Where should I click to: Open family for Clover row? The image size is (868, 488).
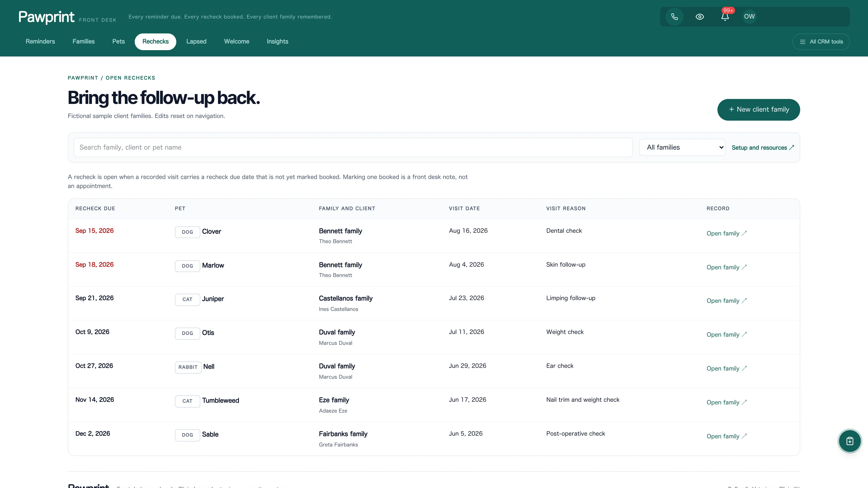tap(726, 233)
